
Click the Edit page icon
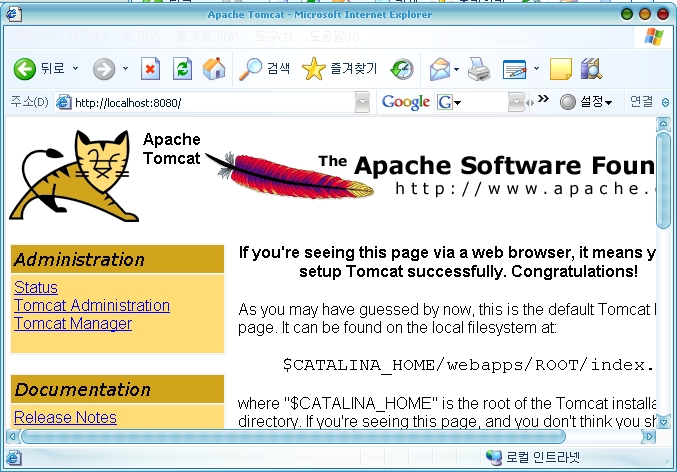click(515, 69)
